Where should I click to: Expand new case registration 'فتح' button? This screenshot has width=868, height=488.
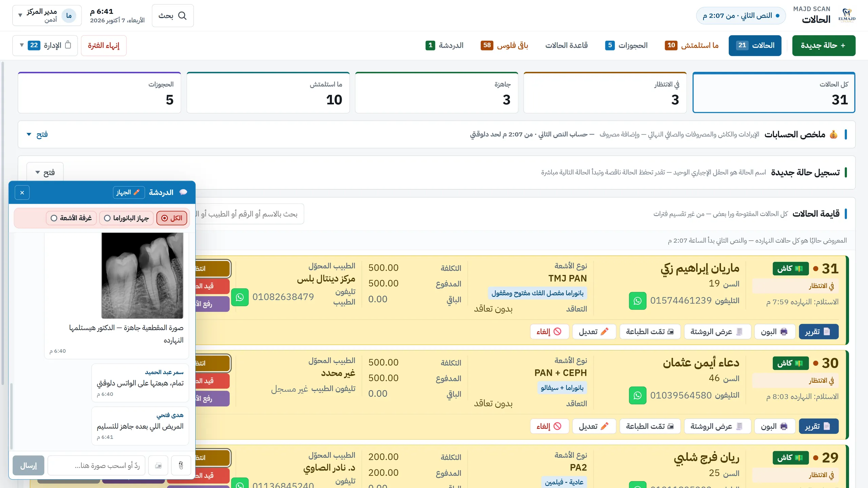tap(45, 172)
